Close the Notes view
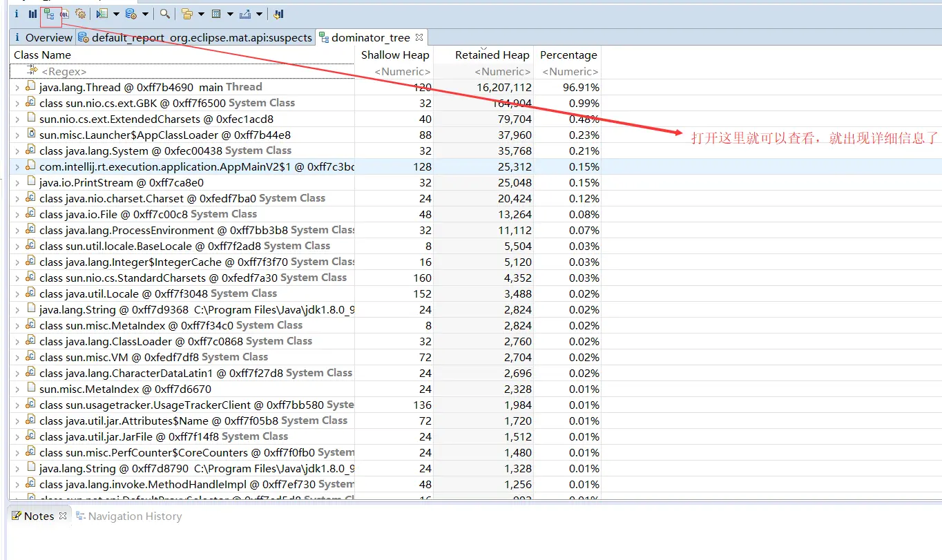The width and height of the screenshot is (942, 560). (62, 515)
